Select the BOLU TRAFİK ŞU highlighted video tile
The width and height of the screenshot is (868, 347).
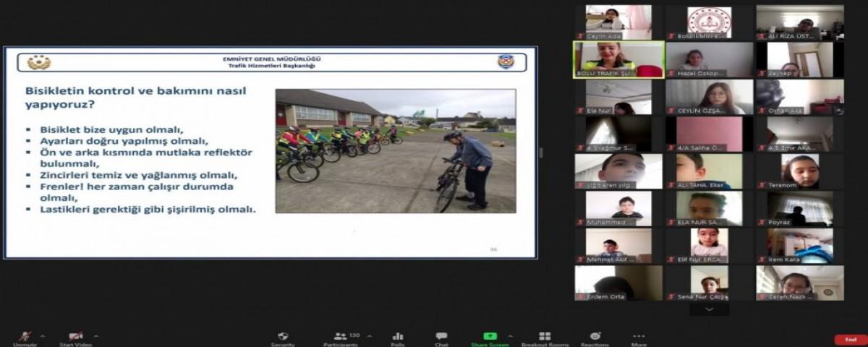(x=618, y=59)
